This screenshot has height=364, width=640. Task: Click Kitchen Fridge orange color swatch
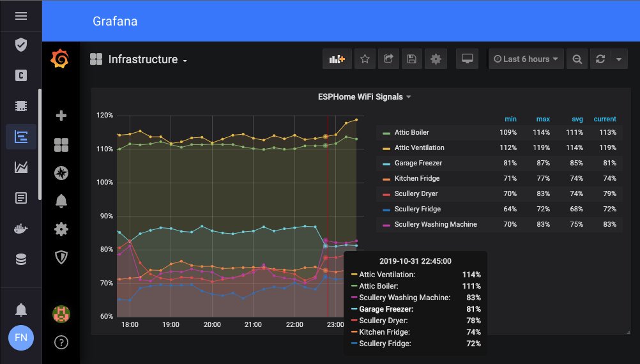tap(386, 179)
